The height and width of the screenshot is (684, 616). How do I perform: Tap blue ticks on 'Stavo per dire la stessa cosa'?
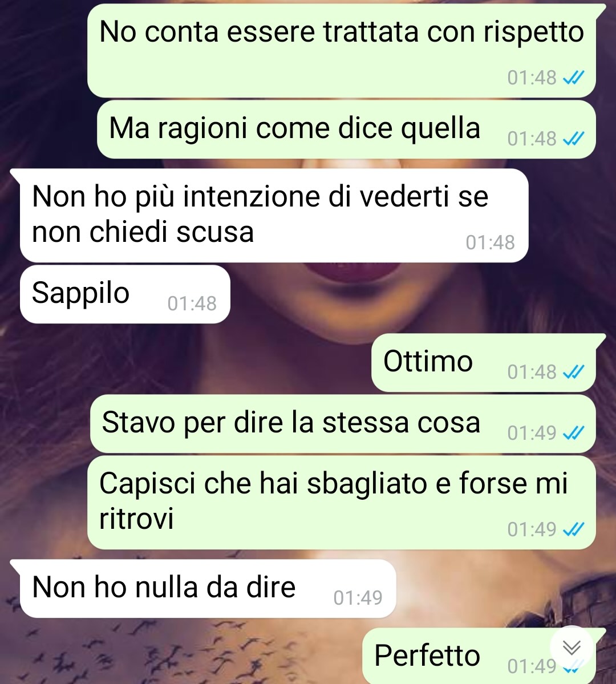click(x=573, y=434)
